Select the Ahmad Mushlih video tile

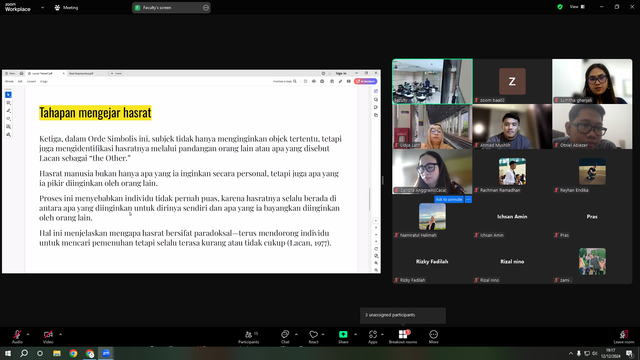512,126
